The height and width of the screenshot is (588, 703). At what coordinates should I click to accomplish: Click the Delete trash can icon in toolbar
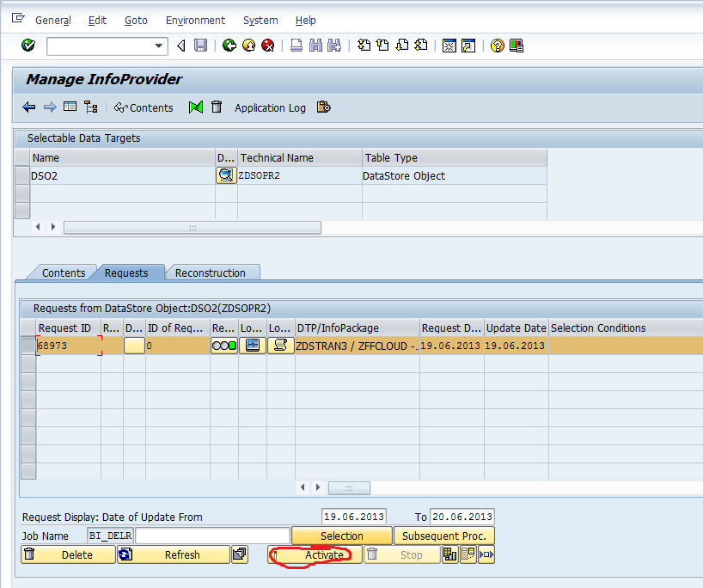point(216,107)
